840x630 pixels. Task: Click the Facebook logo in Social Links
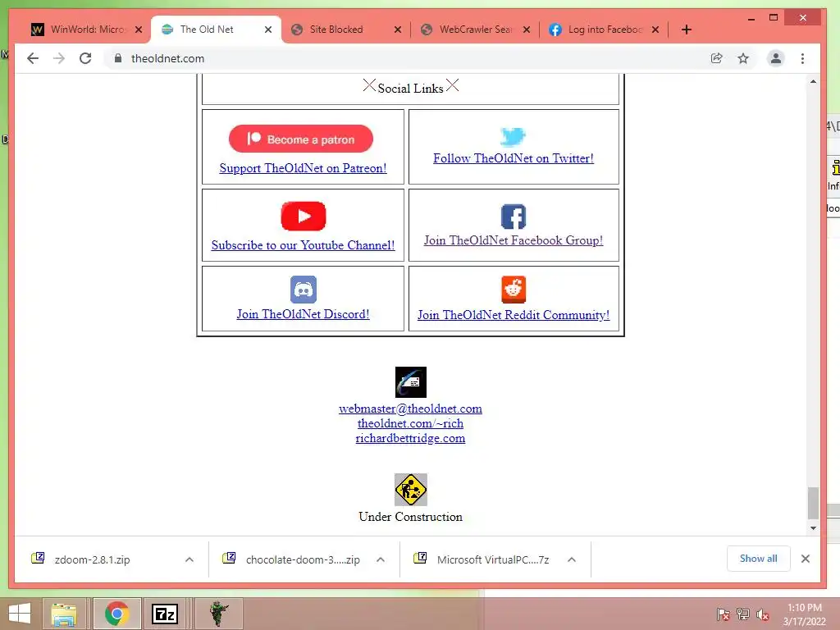pos(514,217)
